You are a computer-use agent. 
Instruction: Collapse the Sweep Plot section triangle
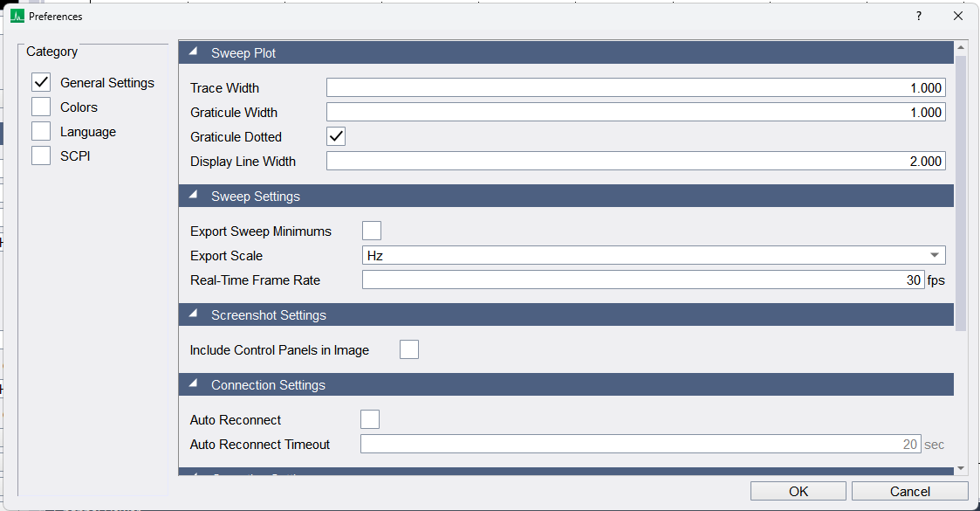tap(194, 52)
